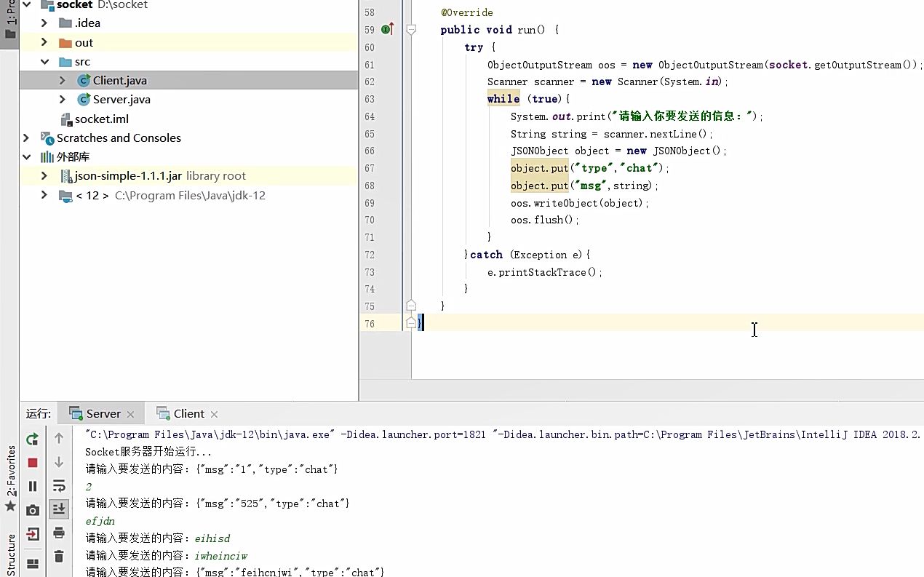Close the Client console tab
The width and height of the screenshot is (924, 577).
214,413
